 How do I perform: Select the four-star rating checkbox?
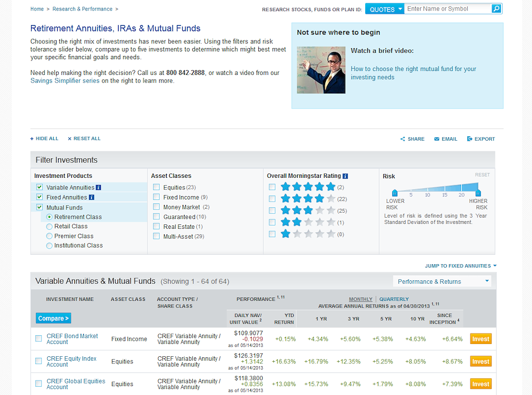272,199
